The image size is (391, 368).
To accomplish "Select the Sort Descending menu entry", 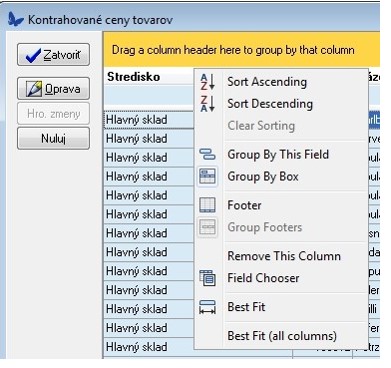I will click(x=270, y=104).
